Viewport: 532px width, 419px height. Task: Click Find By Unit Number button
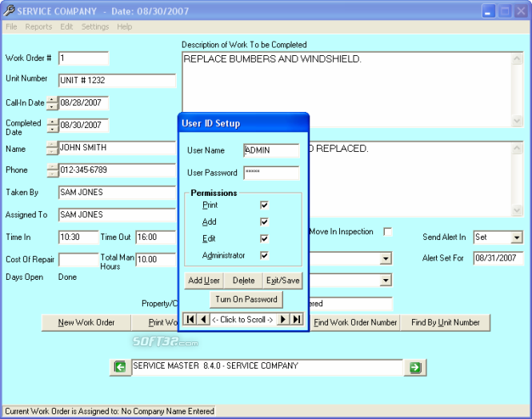[445, 322]
